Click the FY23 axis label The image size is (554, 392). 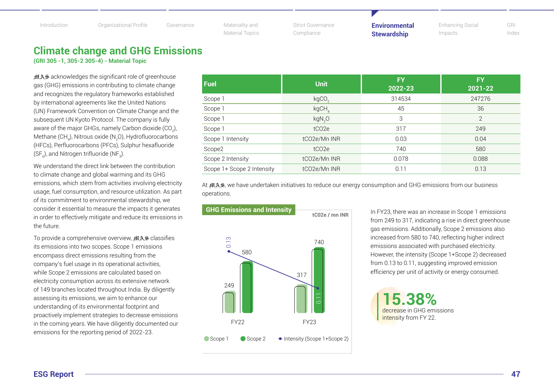coord(309,322)
